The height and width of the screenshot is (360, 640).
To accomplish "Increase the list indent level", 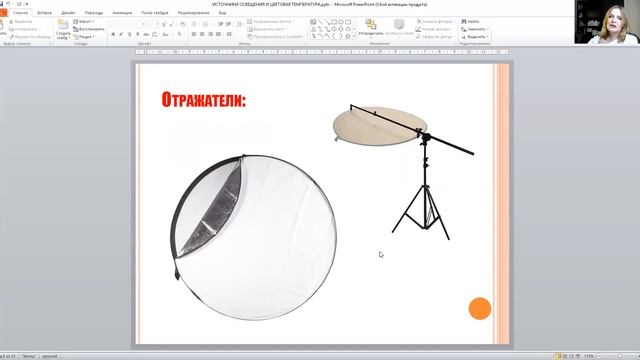I will [228, 24].
